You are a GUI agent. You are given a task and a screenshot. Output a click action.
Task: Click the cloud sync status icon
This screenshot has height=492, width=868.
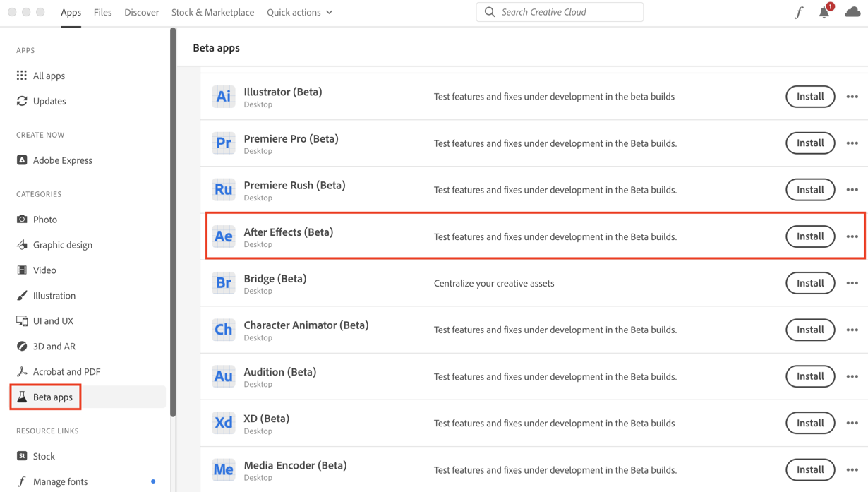coord(852,12)
